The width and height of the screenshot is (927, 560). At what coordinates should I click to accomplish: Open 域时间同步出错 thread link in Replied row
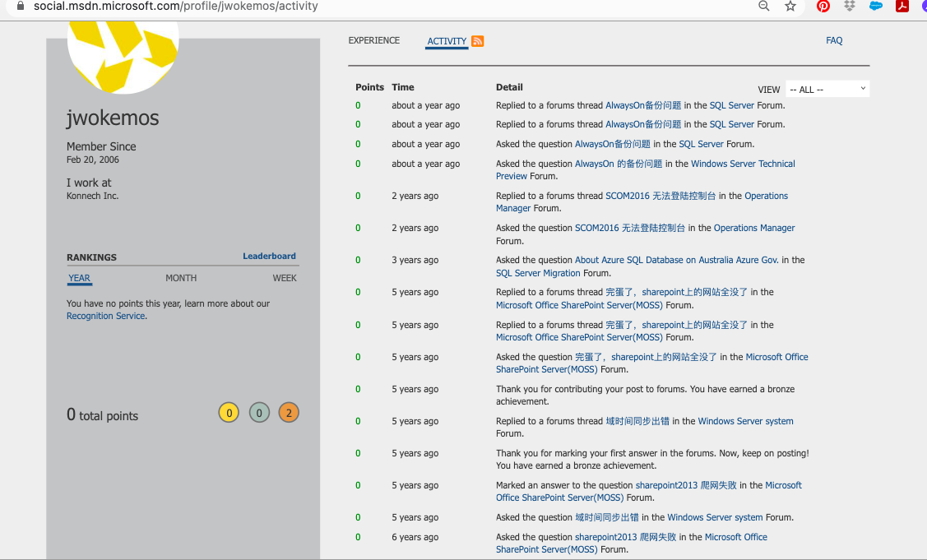[637, 421]
